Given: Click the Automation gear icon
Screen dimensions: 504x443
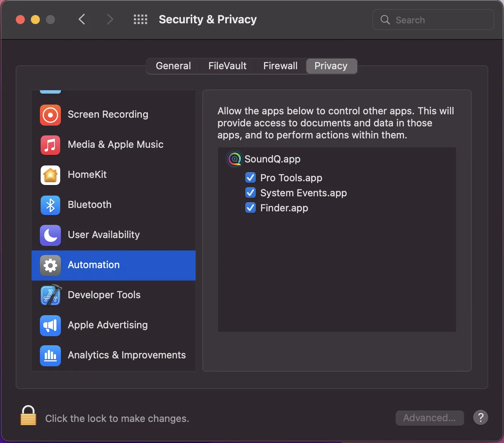Looking at the screenshot, I should tap(50, 265).
